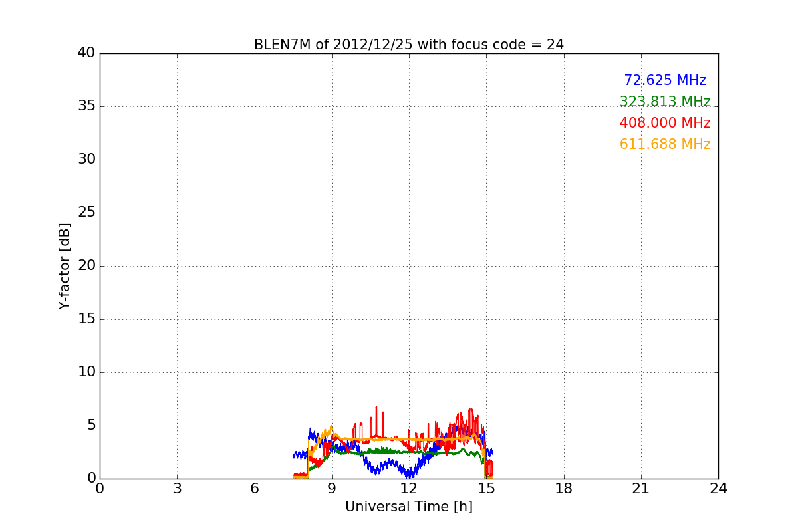Select the 611.688 MHz legend label
Viewport: 798px width, 532px height.
[665, 144]
